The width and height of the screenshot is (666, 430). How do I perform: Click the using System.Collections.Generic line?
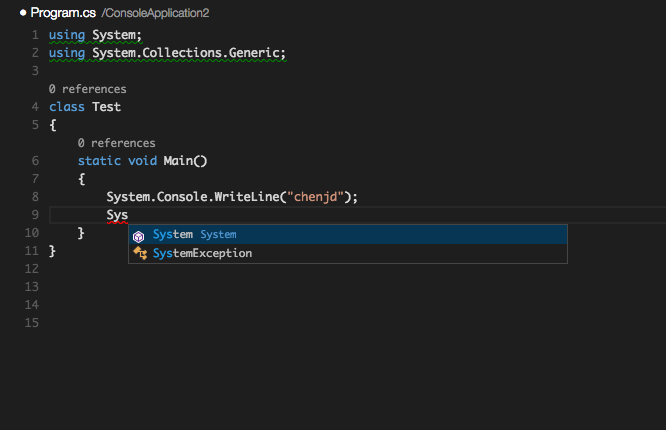pos(167,53)
